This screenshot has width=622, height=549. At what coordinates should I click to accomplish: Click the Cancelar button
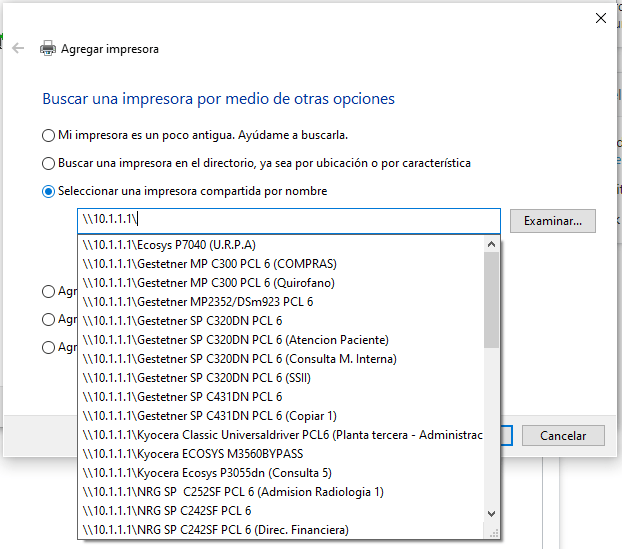pyautogui.click(x=563, y=436)
